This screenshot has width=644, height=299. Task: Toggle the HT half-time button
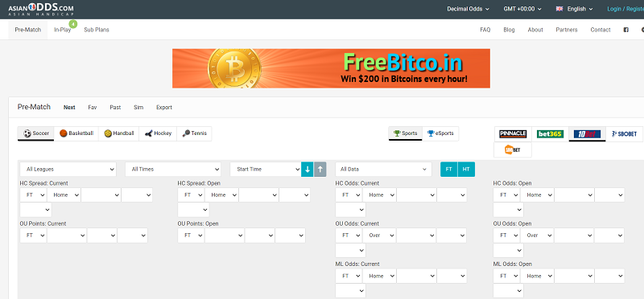click(x=466, y=170)
